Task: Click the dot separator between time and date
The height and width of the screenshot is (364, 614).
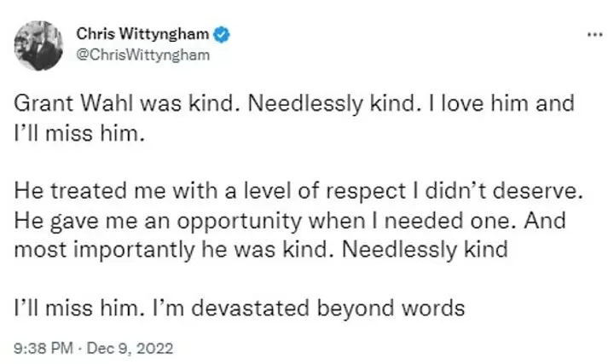Action: pos(80,349)
